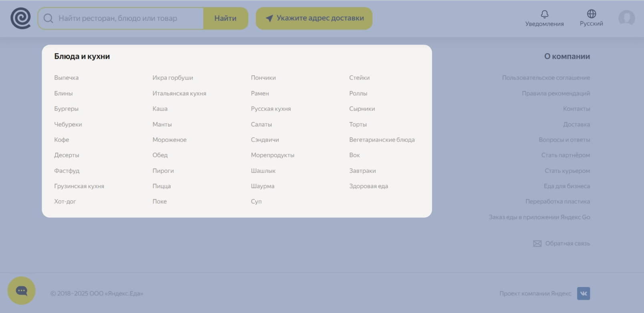The image size is (644, 313).
Task: Open the Пончики category
Action: [x=263, y=78]
